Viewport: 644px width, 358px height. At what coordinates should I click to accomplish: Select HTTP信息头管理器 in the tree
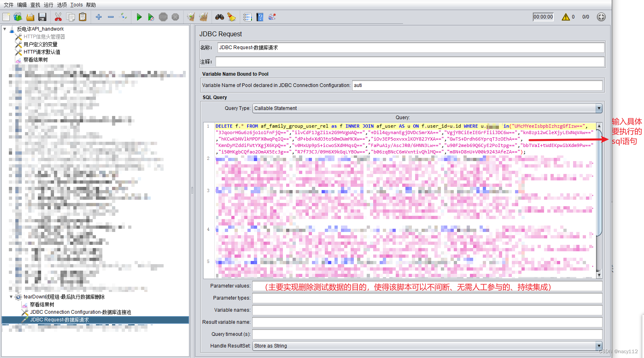44,37
